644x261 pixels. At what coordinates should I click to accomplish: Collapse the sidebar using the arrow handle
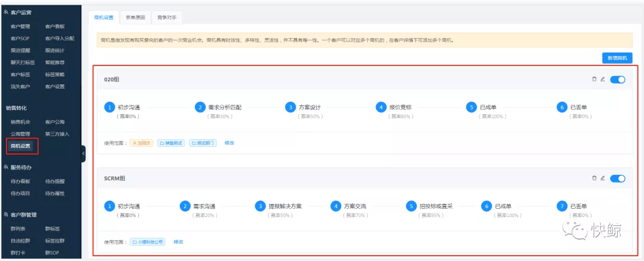83,153
